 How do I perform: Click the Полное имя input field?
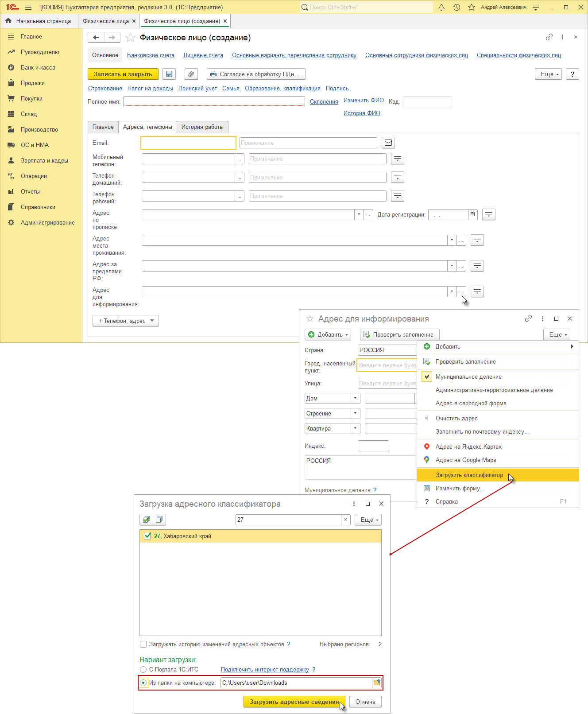coord(214,101)
